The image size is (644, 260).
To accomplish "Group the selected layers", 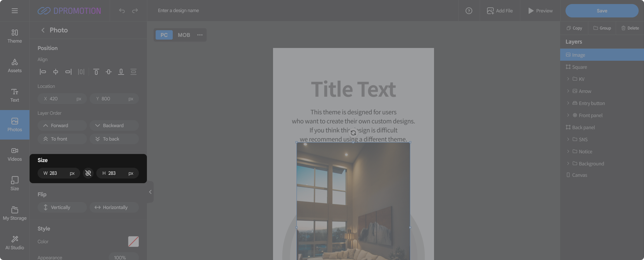I will [x=602, y=28].
